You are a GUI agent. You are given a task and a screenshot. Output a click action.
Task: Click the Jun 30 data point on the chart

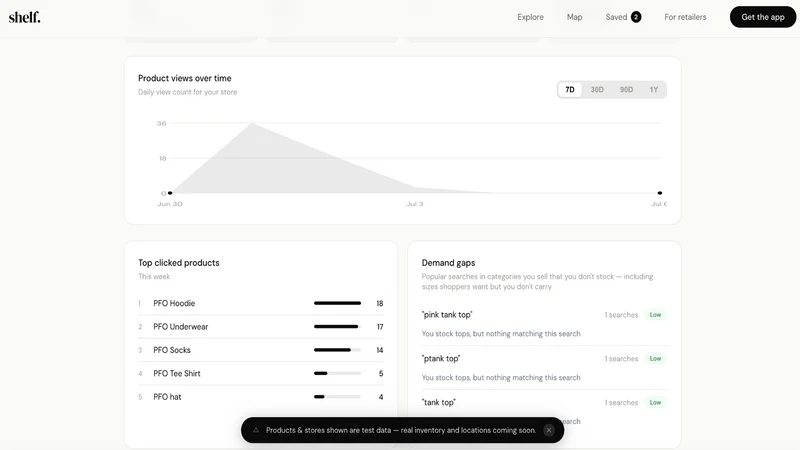click(x=170, y=193)
